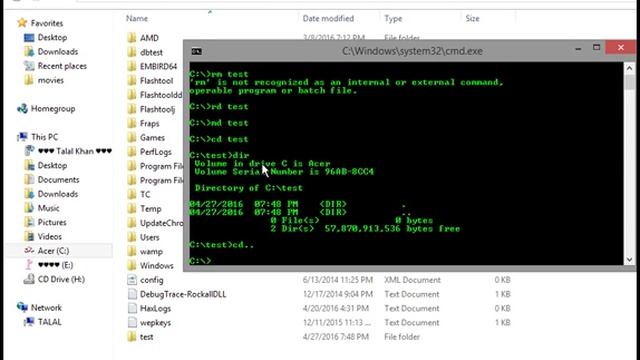Click the HaxLogs text file icon

132,308
